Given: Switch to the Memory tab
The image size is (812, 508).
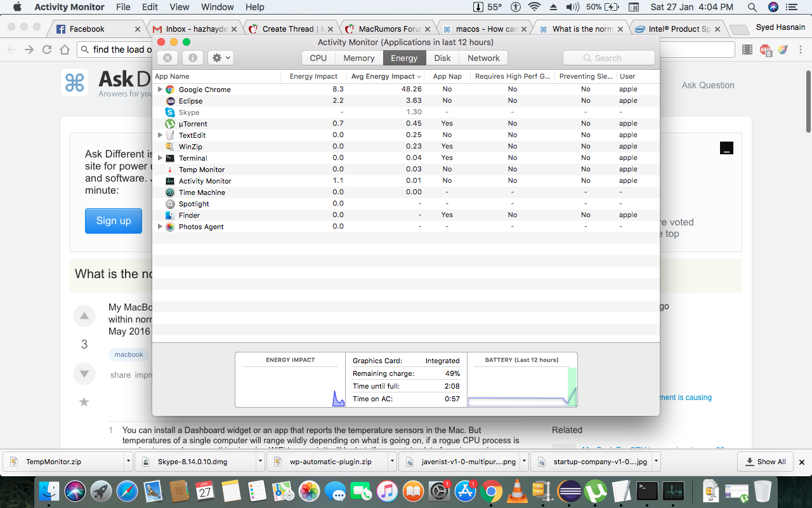Looking at the screenshot, I should 359,58.
